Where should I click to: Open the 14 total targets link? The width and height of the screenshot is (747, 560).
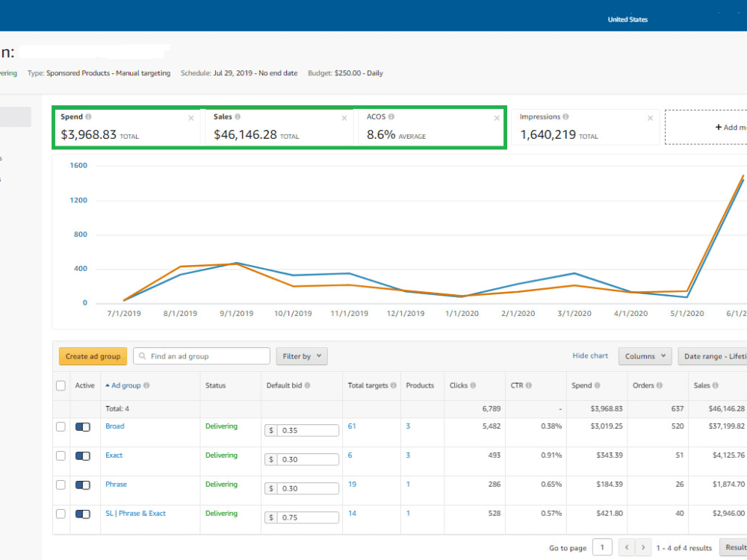click(x=352, y=514)
